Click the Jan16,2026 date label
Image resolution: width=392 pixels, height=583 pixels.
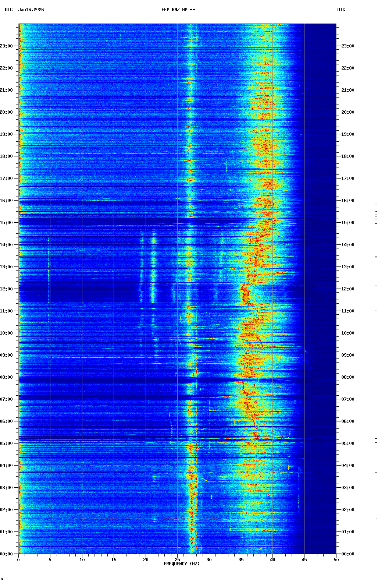(x=31, y=10)
